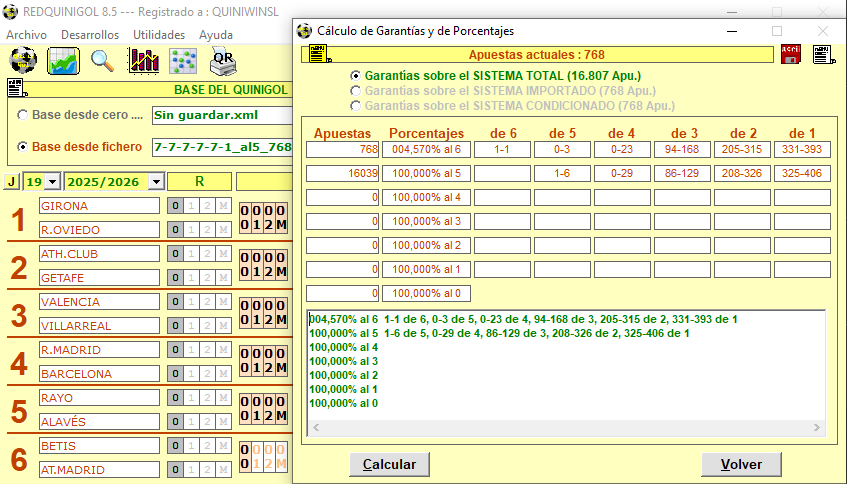Image resolution: width=847 pixels, height=484 pixels.
Task: Click the VILLARREAL team name field
Action: (x=99, y=326)
